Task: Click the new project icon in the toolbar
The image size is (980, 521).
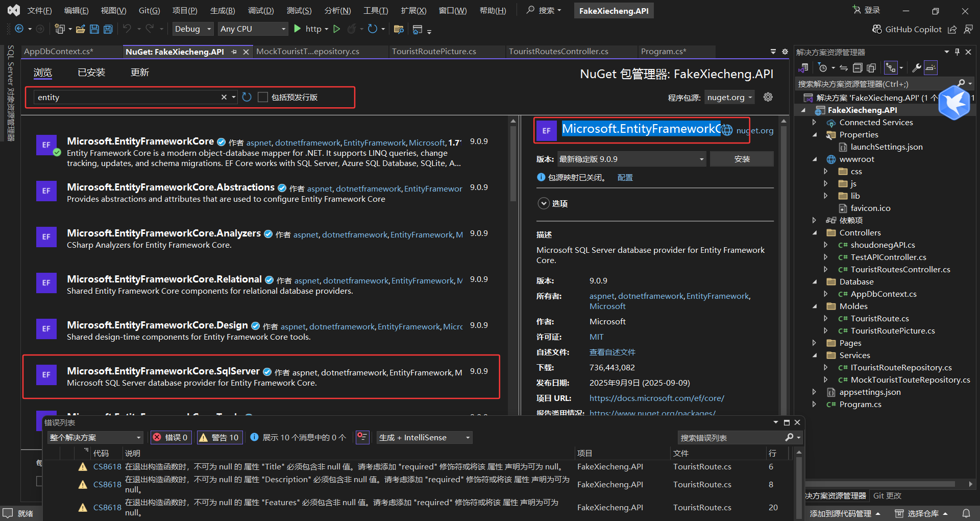Action: (x=60, y=29)
